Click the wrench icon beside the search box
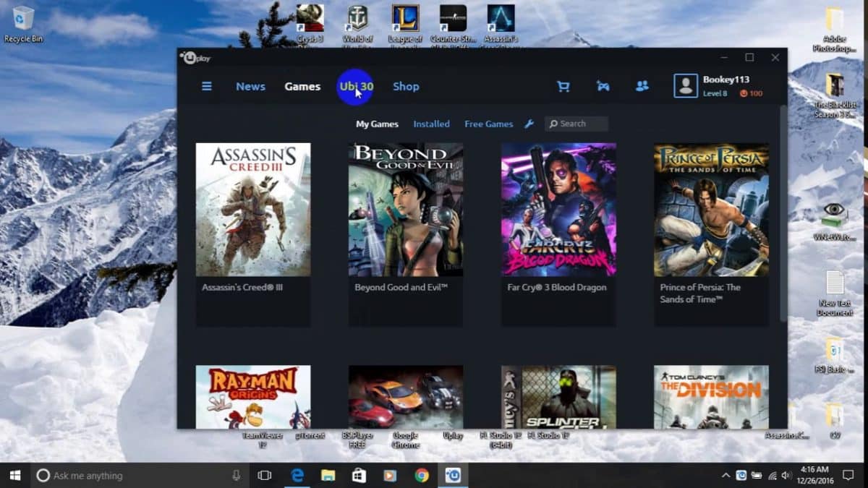This screenshot has height=488, width=868. (x=529, y=124)
